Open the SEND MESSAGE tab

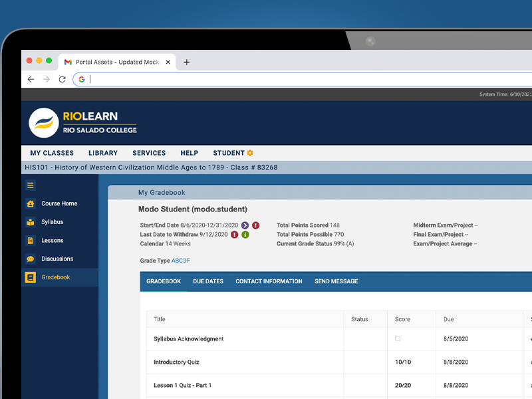(336, 281)
